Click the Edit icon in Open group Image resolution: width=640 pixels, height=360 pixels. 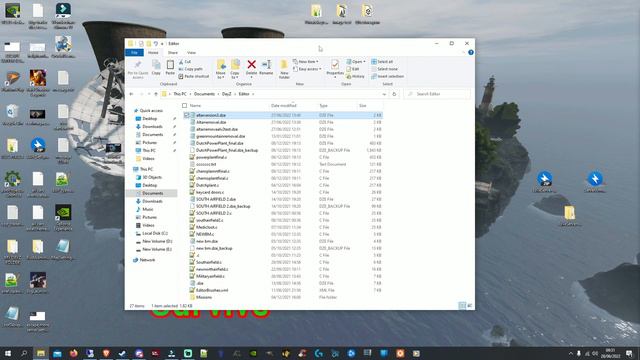(x=353, y=69)
